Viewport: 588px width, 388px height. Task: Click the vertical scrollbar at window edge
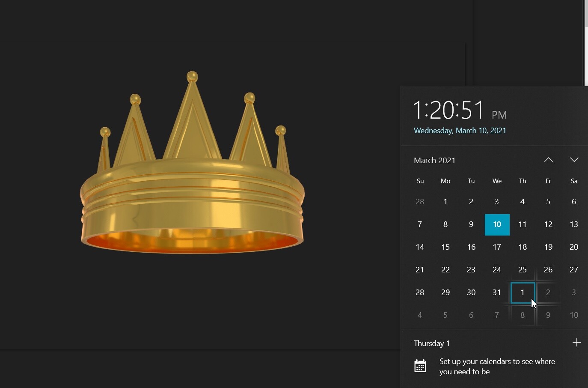(585, 43)
